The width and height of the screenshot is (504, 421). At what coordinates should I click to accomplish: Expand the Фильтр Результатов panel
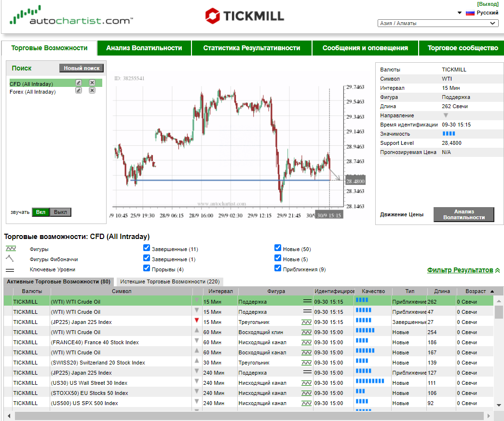tap(463, 270)
